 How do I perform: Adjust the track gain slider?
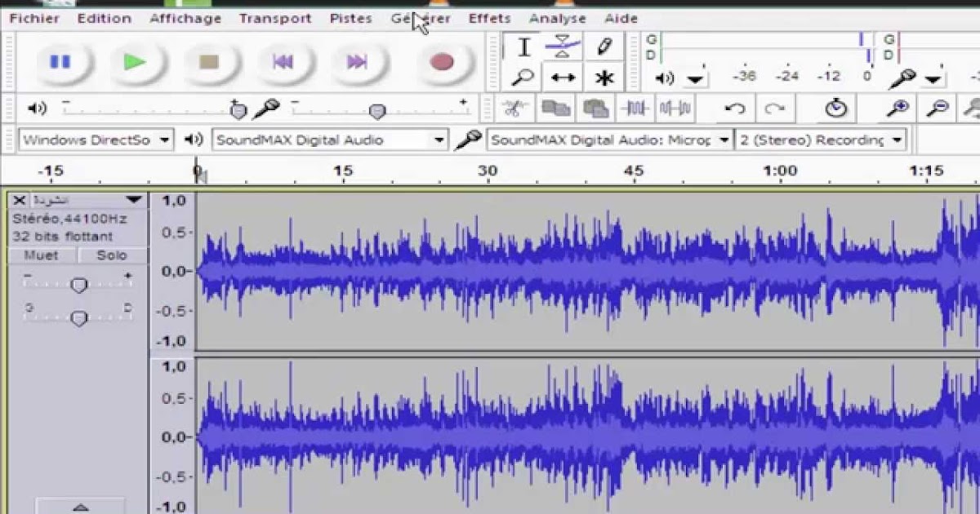[78, 284]
